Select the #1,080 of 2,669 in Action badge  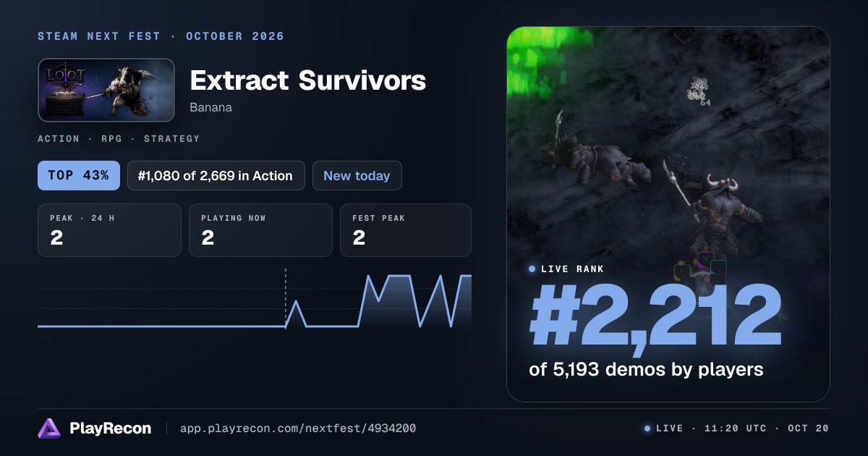point(216,175)
